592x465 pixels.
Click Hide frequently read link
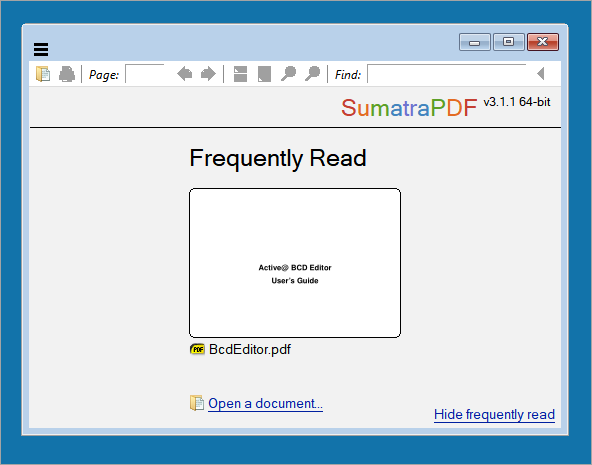(494, 414)
